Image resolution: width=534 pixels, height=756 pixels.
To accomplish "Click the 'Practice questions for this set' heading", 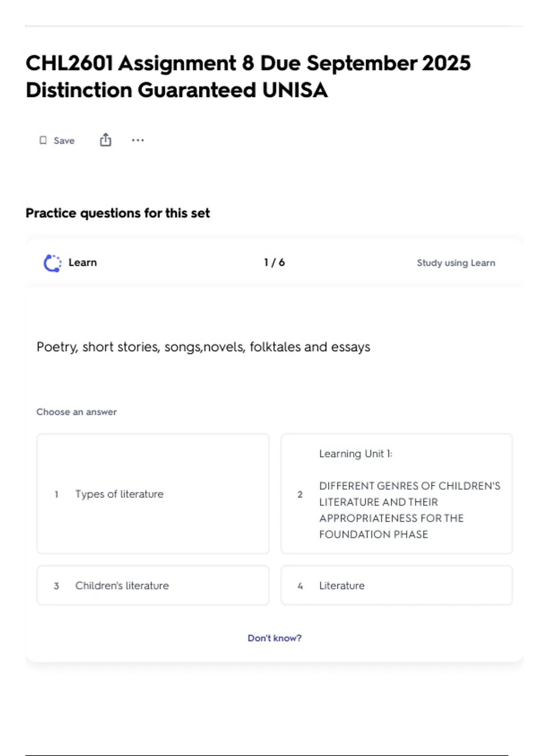I will [x=117, y=213].
